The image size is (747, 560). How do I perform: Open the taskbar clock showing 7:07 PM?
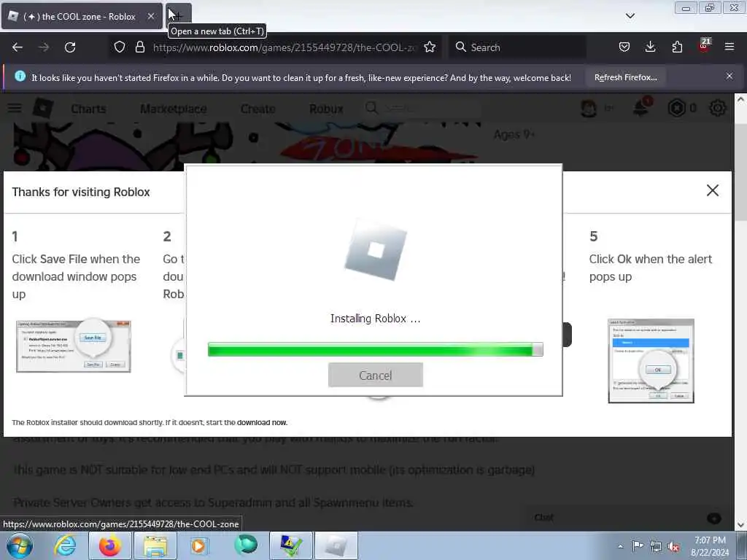click(709, 546)
